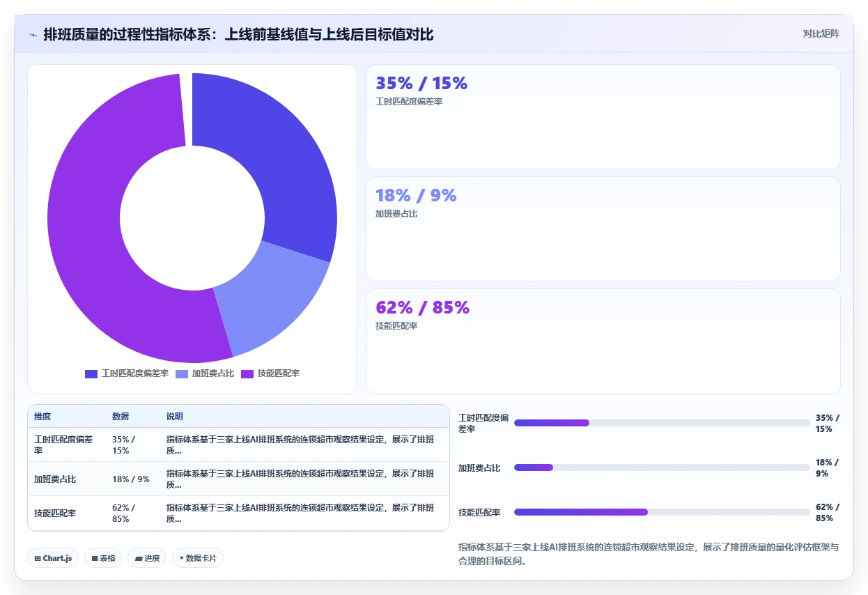This screenshot has width=868, height=595.
Task: Click the 对比矩阵 label in header
Action: (821, 34)
